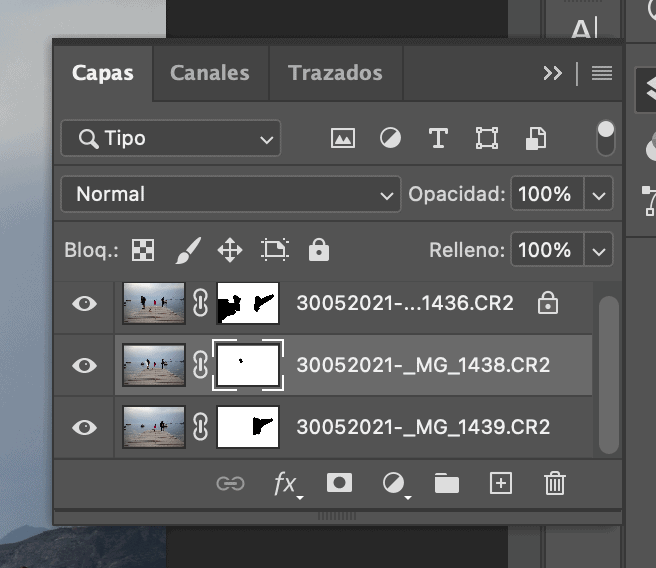
Task: Filter layers by pixel image icon
Action: [343, 138]
